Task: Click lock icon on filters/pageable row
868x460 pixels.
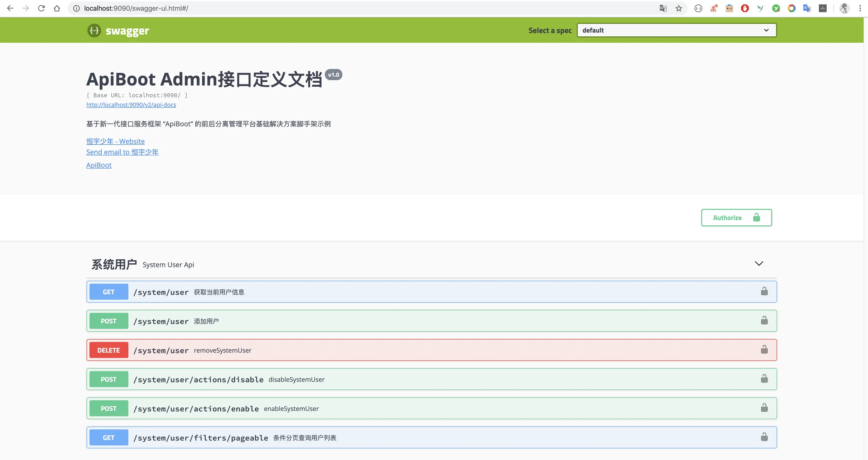Action: [x=764, y=437]
